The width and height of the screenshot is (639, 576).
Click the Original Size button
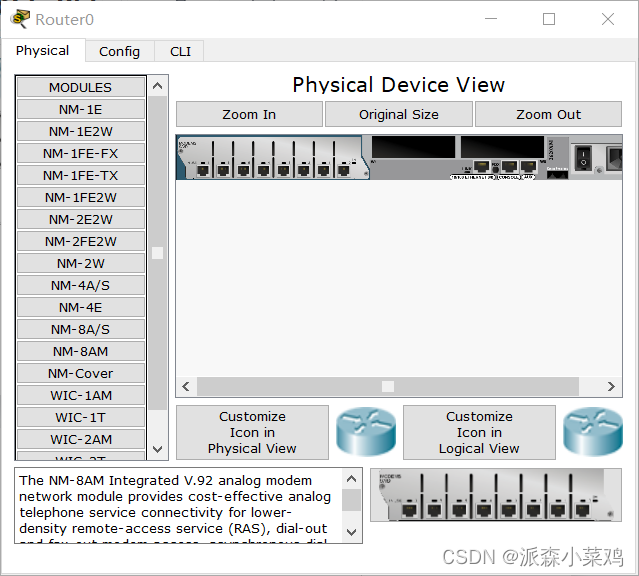[399, 115]
